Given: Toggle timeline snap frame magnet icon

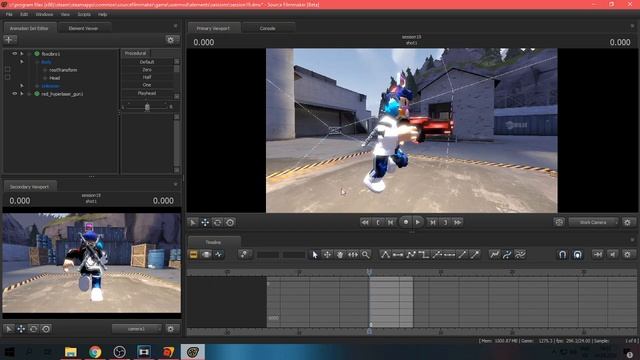Looking at the screenshot, I should pyautogui.click(x=578, y=255).
